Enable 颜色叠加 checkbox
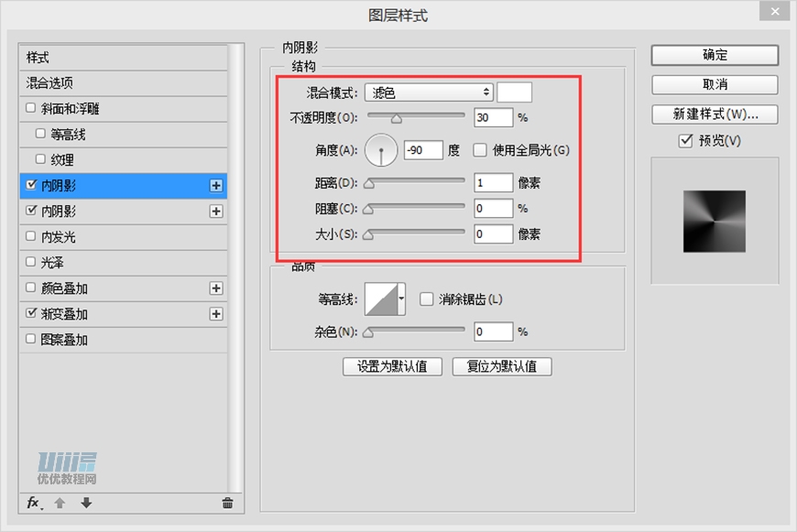 pos(31,288)
